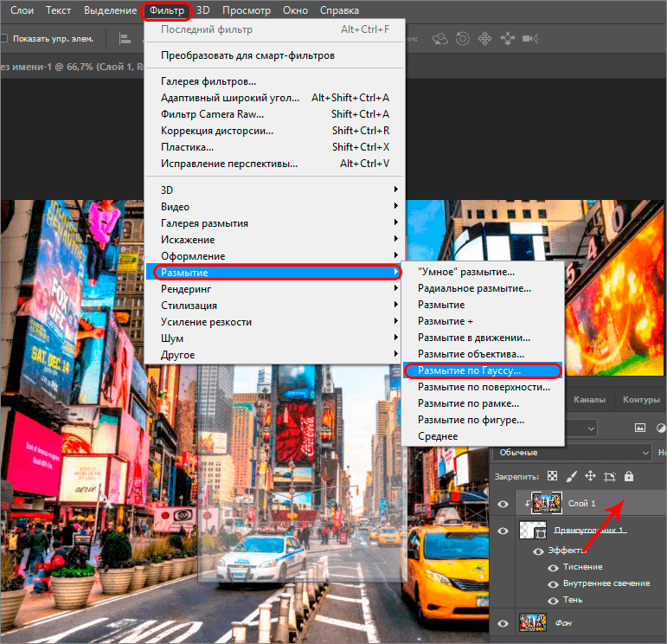Hide layer Слой 1 with eye icon
The image size is (667, 644).
coord(504,502)
